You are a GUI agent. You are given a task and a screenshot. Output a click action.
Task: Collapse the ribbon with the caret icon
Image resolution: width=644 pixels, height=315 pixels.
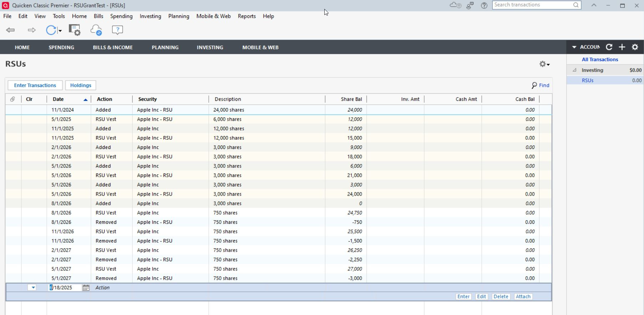click(x=594, y=5)
